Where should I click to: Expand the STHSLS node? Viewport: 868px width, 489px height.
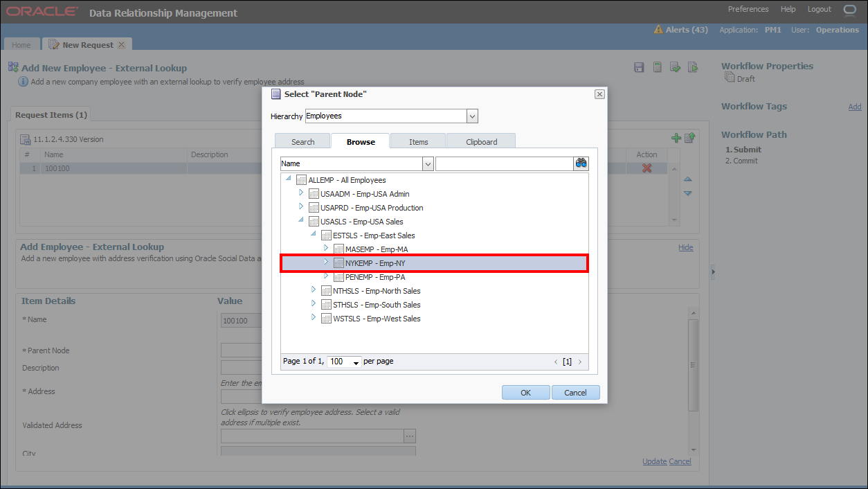[x=314, y=303]
